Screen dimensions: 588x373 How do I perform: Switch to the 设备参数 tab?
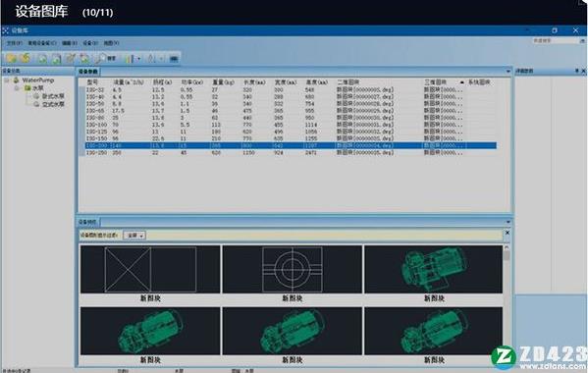click(88, 72)
